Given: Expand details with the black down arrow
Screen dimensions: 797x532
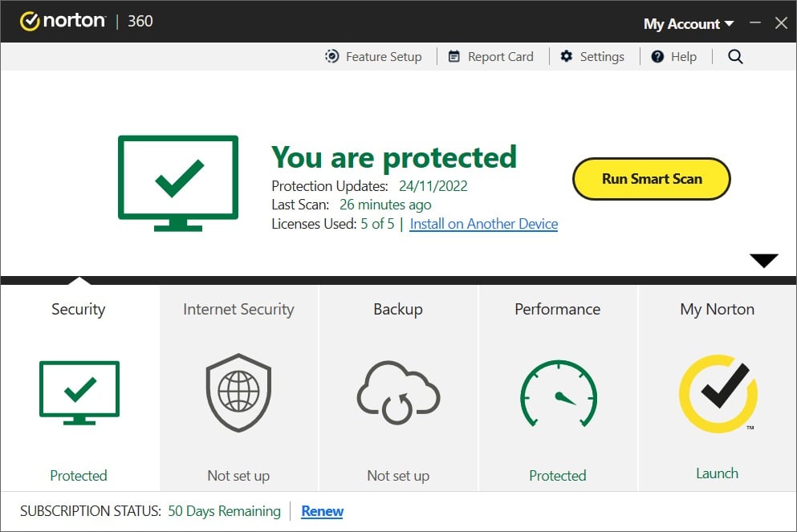Looking at the screenshot, I should click(763, 261).
